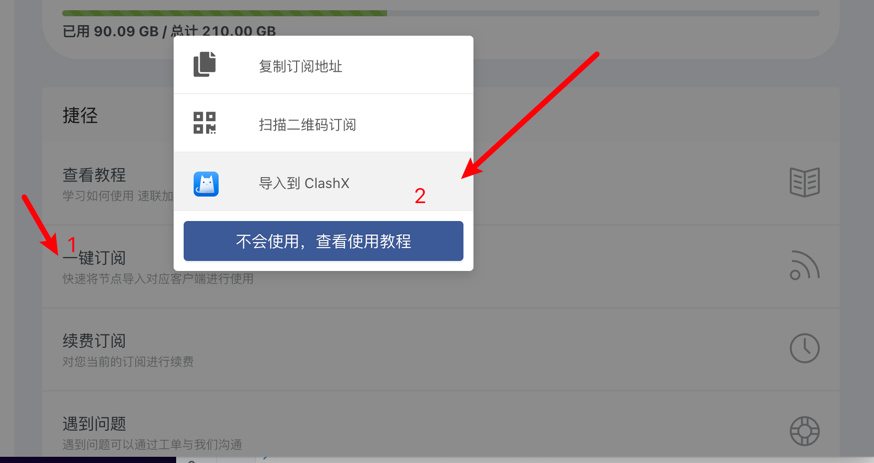
Task: Click 已用 90.09 GB usage text
Action: 110,31
